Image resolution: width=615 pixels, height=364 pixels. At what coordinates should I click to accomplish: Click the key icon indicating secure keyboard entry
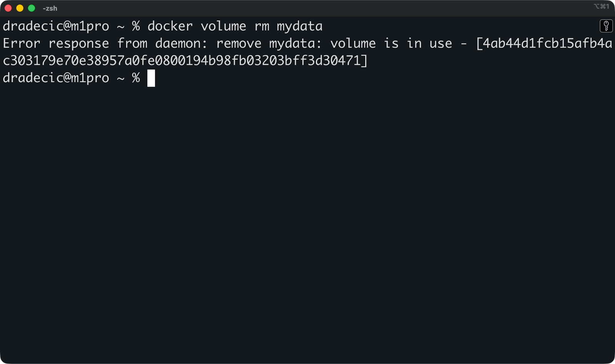607,26
